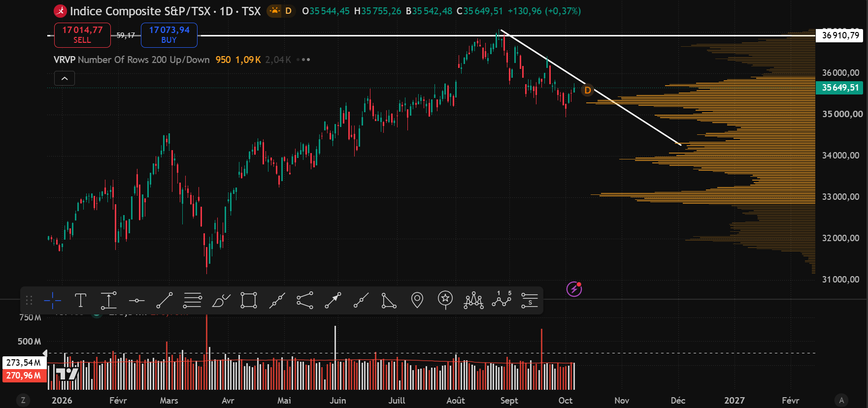Click the orange D marker on chart
Viewport: 868px width, 408px height.
587,91
